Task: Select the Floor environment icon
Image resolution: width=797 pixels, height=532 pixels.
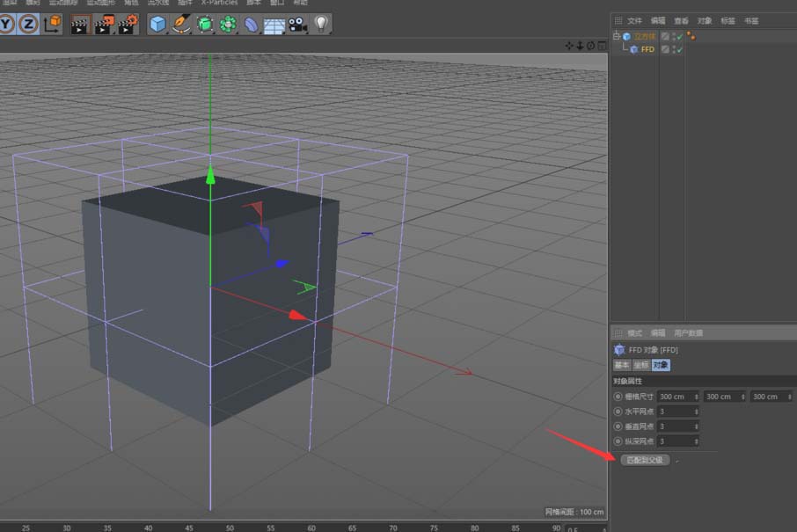Action: click(273, 24)
